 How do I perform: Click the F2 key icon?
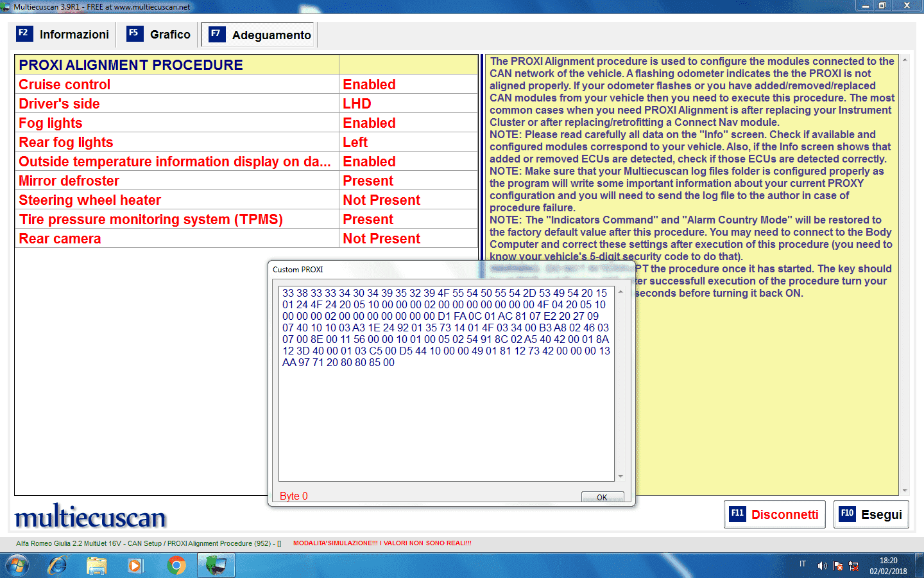pos(24,33)
